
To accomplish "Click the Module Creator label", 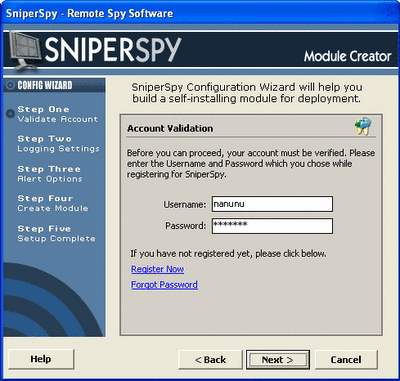I will 348,56.
